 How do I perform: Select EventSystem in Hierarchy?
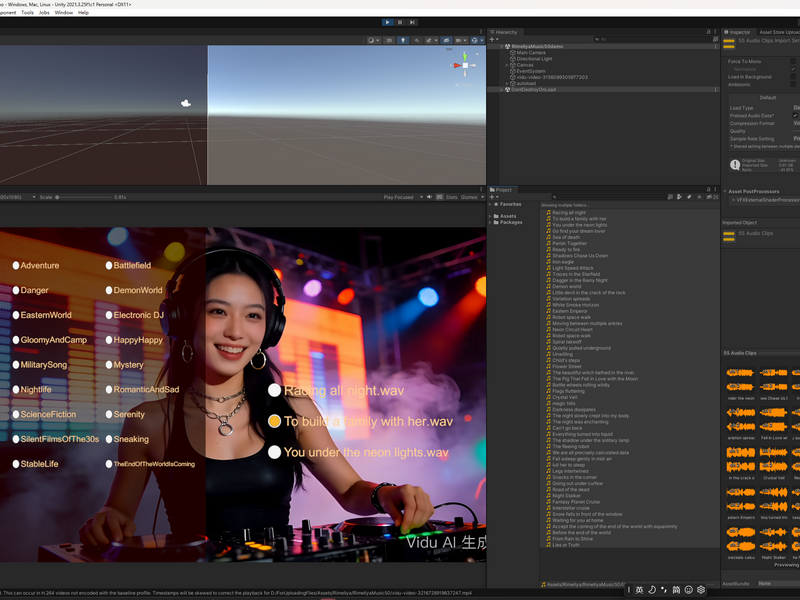tap(531, 71)
